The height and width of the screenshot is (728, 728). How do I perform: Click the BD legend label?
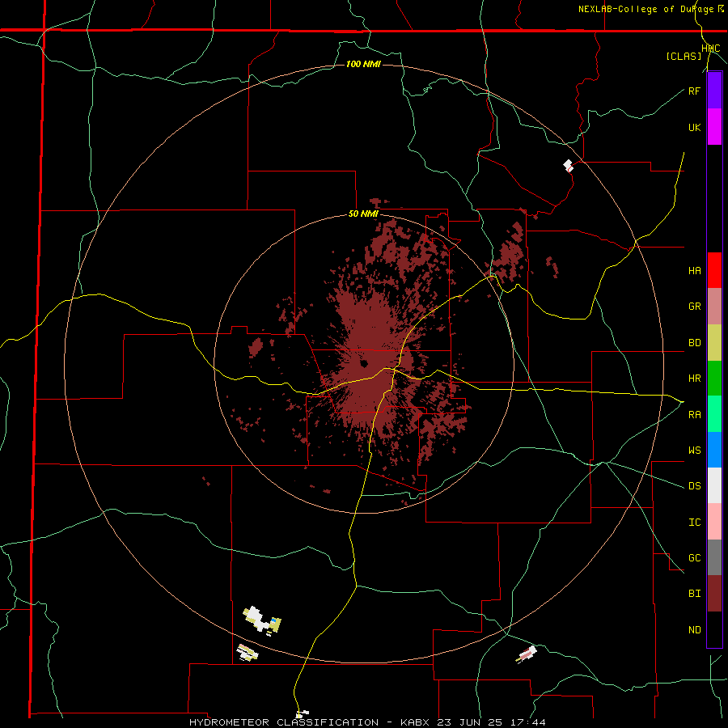[x=694, y=343]
